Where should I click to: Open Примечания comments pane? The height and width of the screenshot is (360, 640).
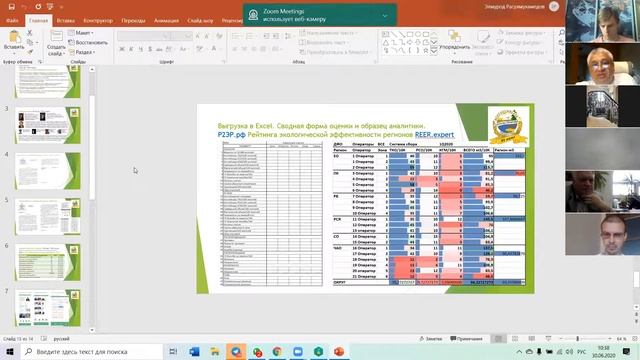point(466,339)
